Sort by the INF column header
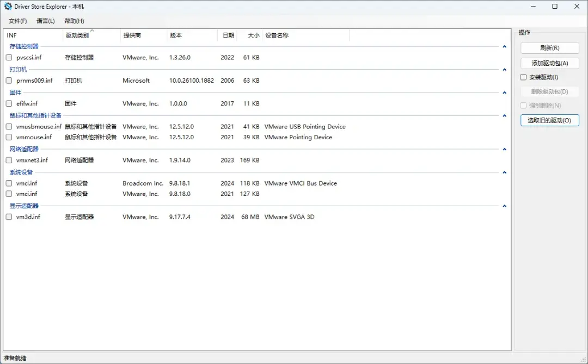The image size is (588, 364). (x=33, y=35)
